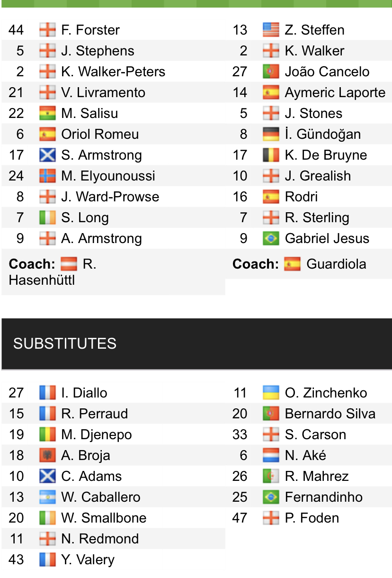Click the Ghana flag beside M. Salisu
The width and height of the screenshot is (392, 578).
[x=47, y=113]
